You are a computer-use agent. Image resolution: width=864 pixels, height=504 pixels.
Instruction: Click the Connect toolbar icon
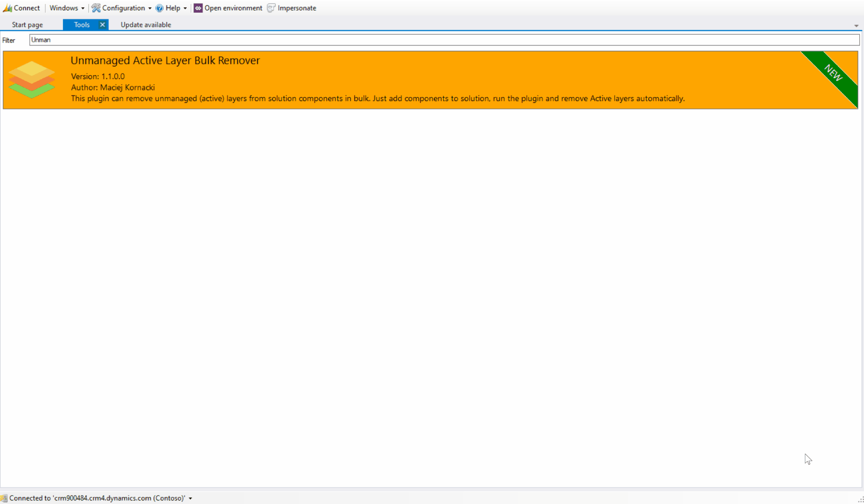pyautogui.click(x=7, y=8)
